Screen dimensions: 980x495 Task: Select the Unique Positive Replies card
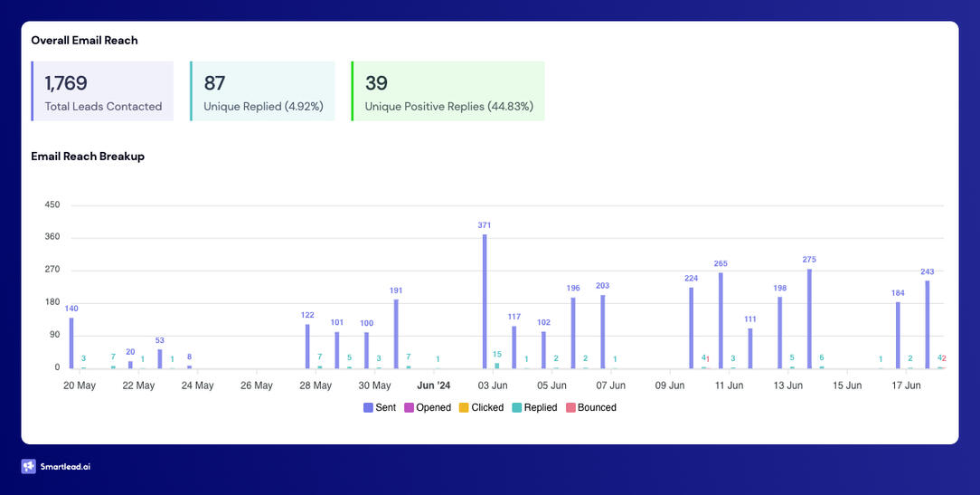click(448, 91)
